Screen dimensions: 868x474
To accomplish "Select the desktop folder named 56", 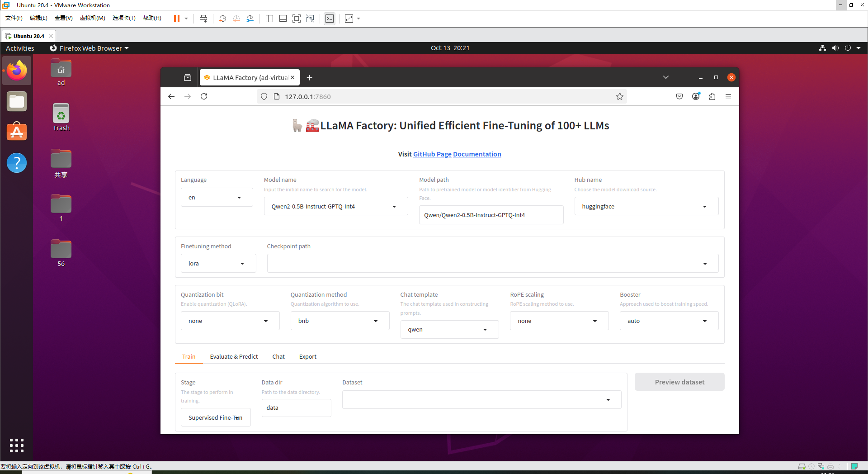I will click(61, 253).
